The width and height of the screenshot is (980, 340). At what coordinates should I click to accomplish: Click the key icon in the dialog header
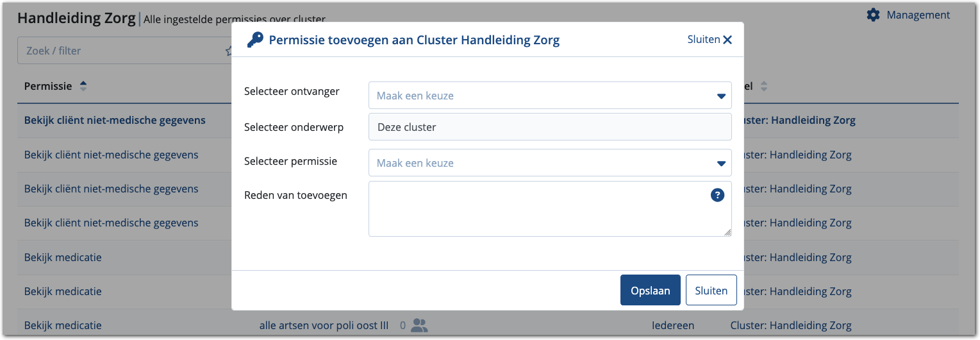[x=254, y=40]
